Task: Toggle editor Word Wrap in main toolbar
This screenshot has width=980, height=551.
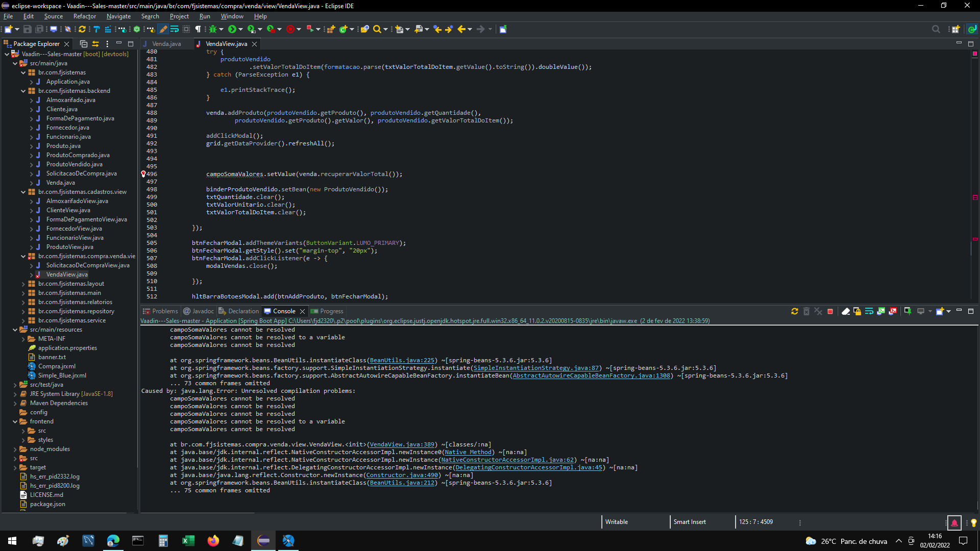Action: (x=175, y=29)
